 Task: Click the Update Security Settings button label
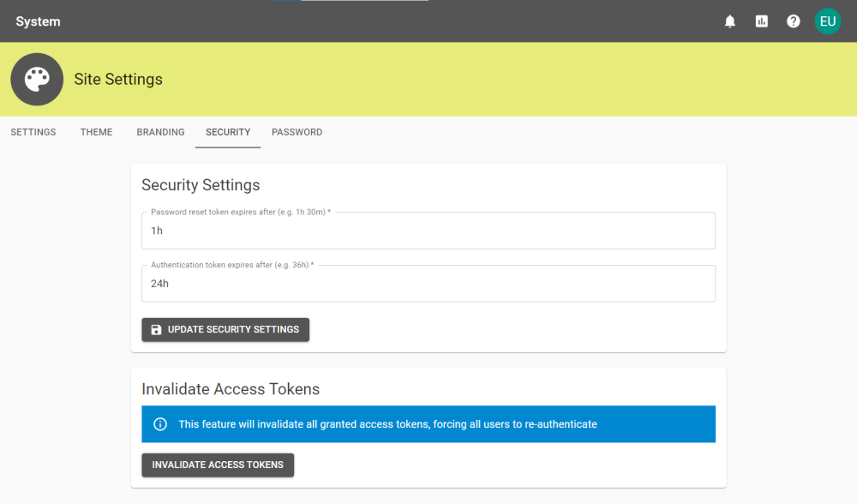[233, 330]
